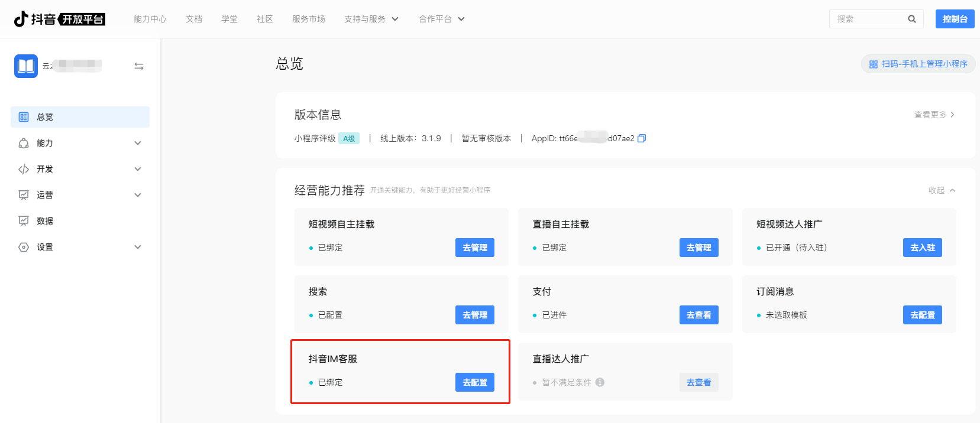Click the 未选取模板 status text
980x423 pixels.
[786, 315]
